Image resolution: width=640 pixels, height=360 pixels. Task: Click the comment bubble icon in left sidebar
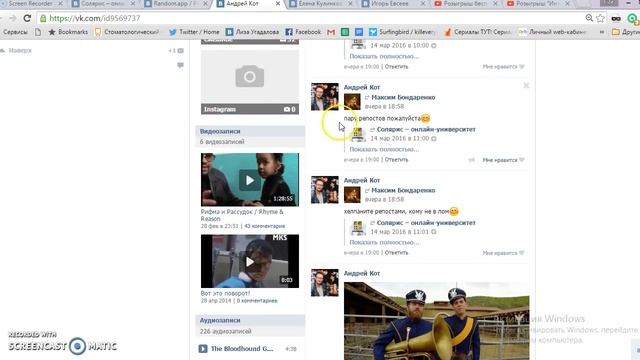[180, 65]
